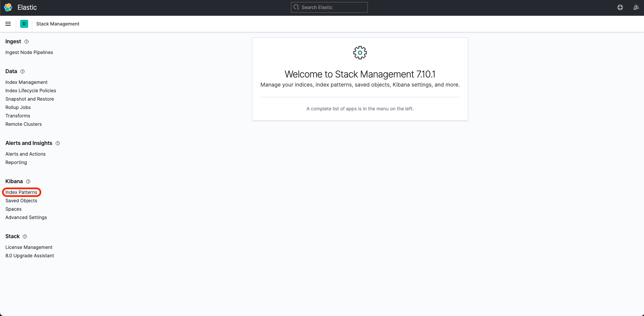Screen dimensions: 644x316
Task: Open Remote Clusters
Action: [x=23, y=124]
